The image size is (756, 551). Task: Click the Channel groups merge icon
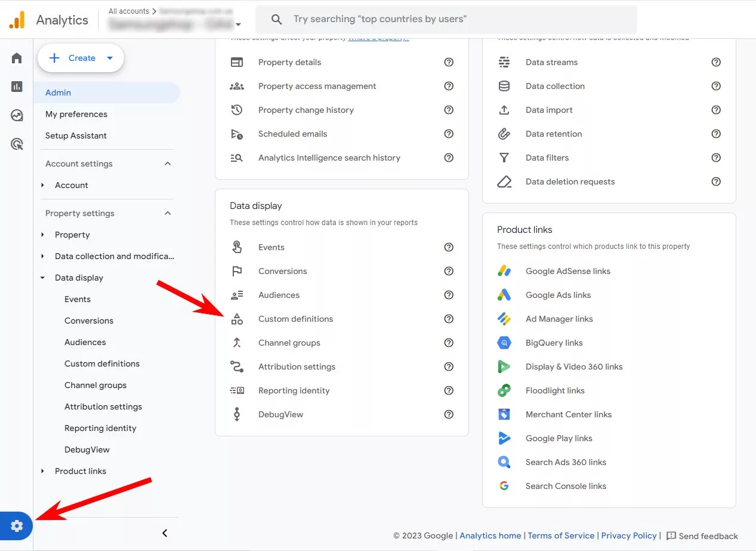click(x=237, y=343)
